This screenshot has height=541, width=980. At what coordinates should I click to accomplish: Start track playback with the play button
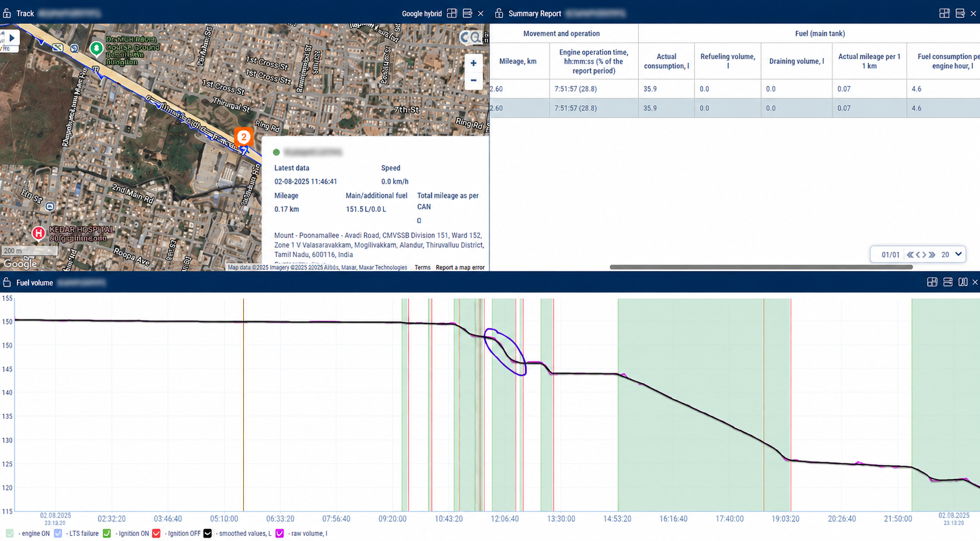(x=12, y=38)
